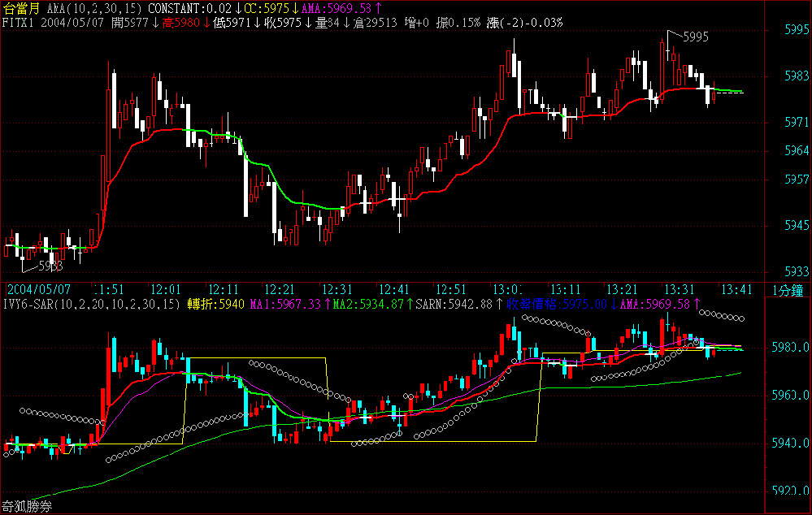Click the 5940.0 lower axis label
The height and width of the screenshot is (515, 812).
[x=790, y=443]
